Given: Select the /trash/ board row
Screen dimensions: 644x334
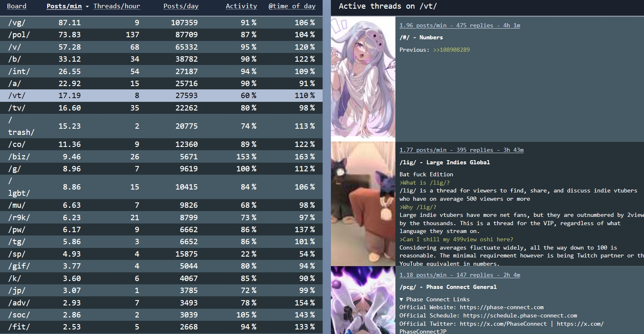Looking at the screenshot, I should pos(161,126).
